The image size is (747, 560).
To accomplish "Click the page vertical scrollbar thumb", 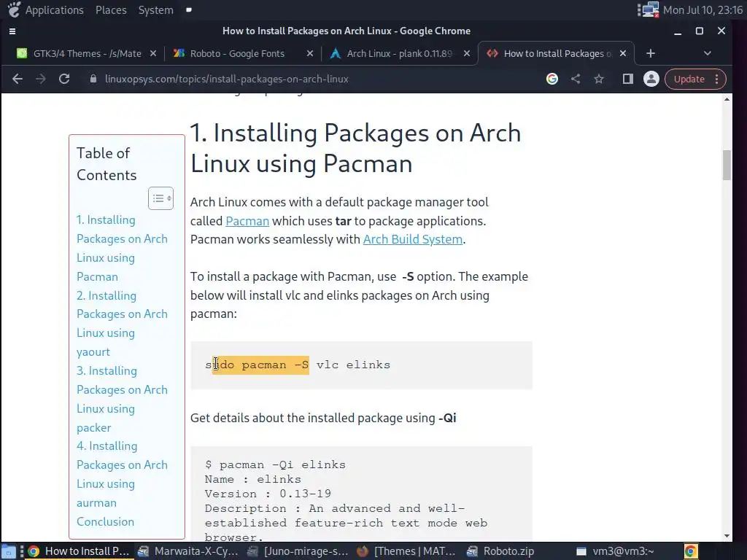I will [727, 166].
